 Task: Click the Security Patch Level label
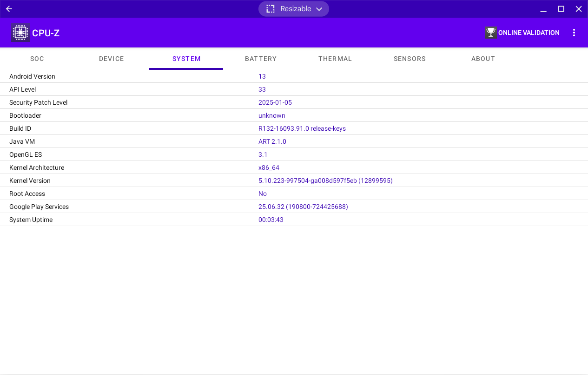(38, 102)
